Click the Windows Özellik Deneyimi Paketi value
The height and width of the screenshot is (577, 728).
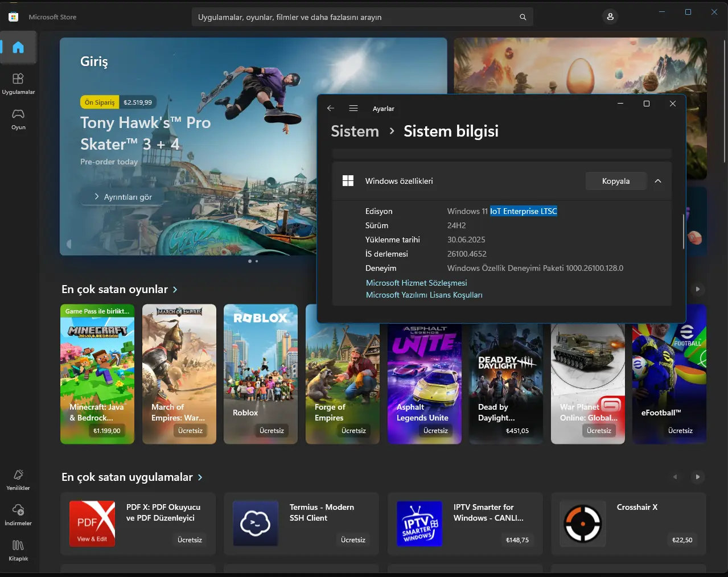point(535,268)
